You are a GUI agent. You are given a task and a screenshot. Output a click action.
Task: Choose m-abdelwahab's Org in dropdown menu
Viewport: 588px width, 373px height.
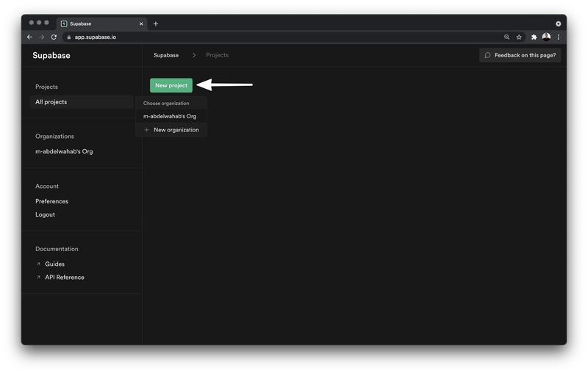(x=171, y=116)
